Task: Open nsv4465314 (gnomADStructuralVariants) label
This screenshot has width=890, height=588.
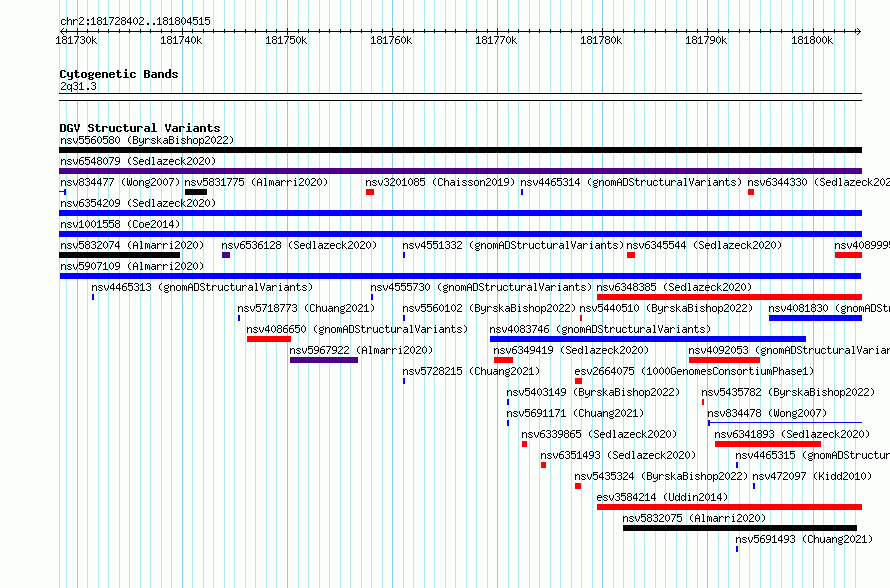Action: pyautogui.click(x=631, y=182)
